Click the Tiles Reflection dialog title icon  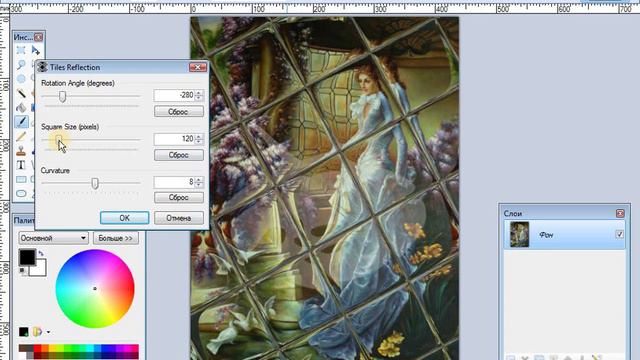pyautogui.click(x=42, y=67)
